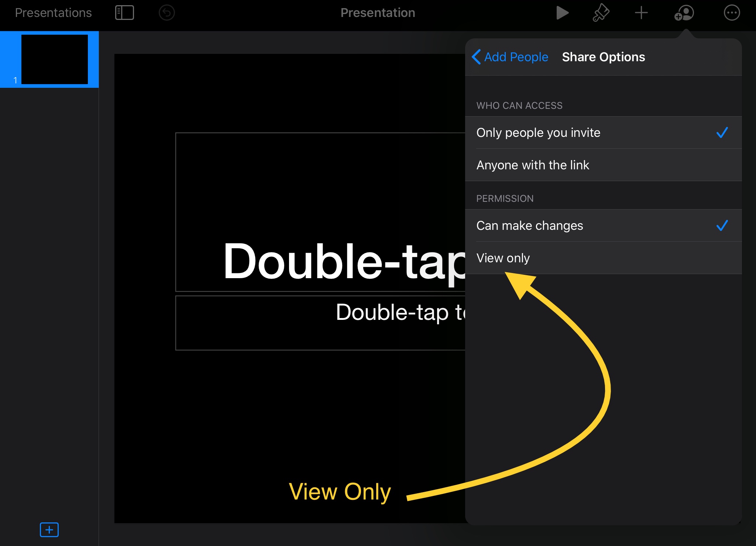Play the slideshow with the play icon

(562, 13)
